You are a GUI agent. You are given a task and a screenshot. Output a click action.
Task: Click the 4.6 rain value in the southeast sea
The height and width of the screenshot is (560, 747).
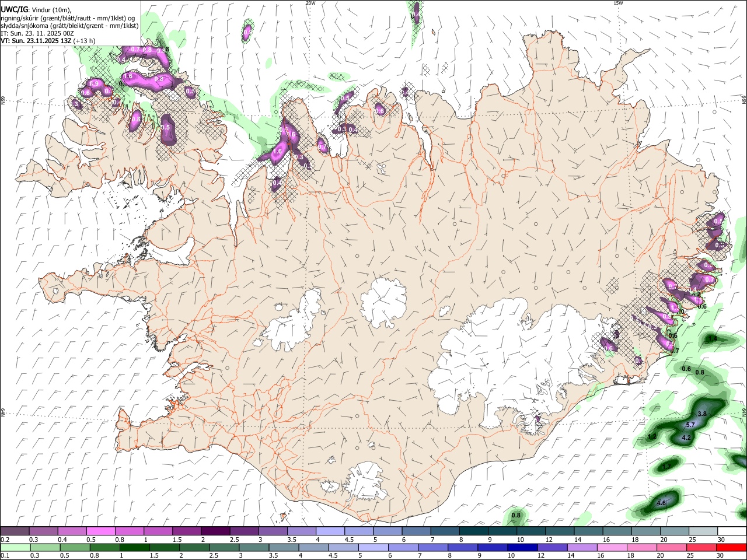pyautogui.click(x=661, y=503)
